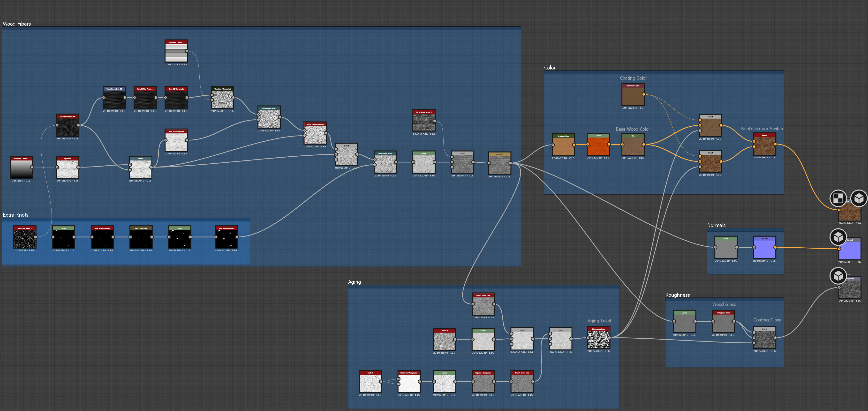Select the orange Levels node in Color frame

598,144
